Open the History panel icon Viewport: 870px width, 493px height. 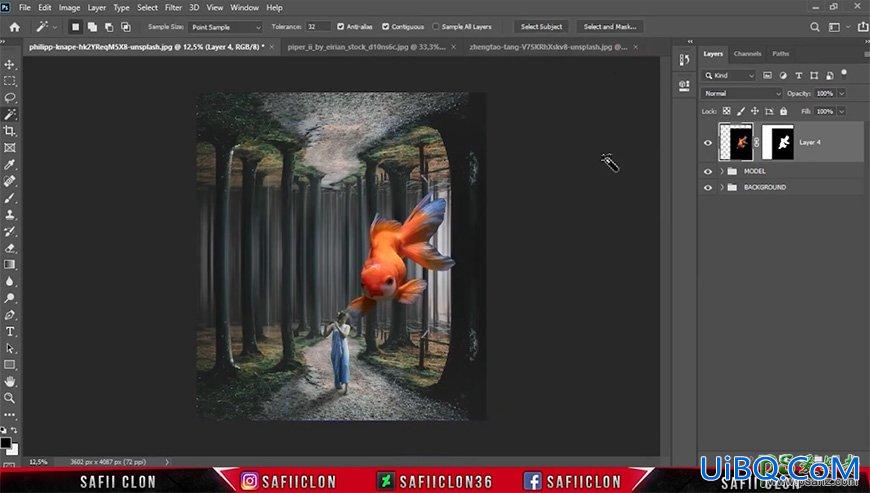(684, 60)
